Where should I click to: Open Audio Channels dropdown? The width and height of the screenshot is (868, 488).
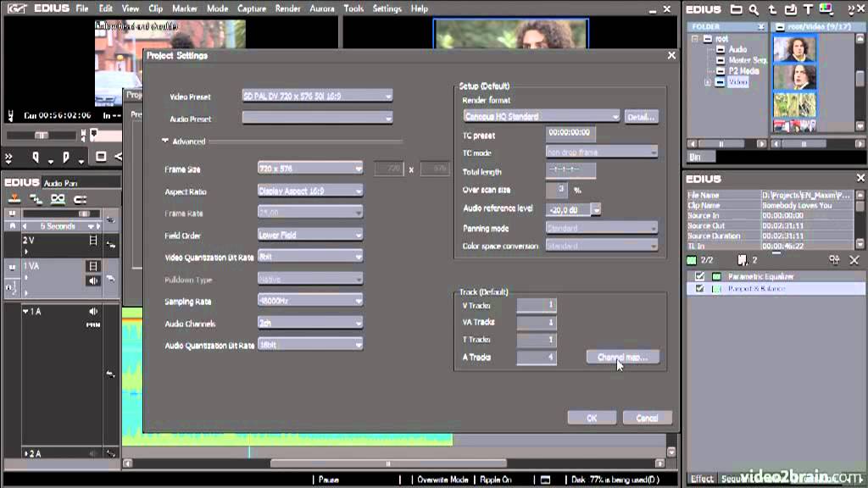pyautogui.click(x=310, y=323)
